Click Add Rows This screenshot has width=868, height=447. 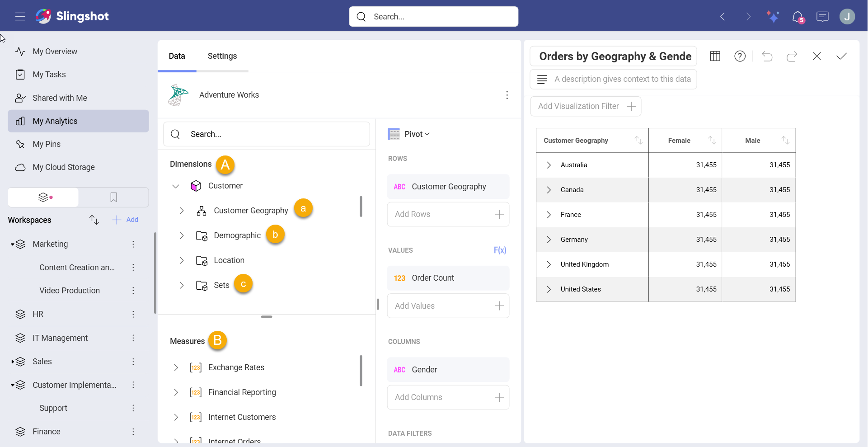pyautogui.click(x=448, y=214)
